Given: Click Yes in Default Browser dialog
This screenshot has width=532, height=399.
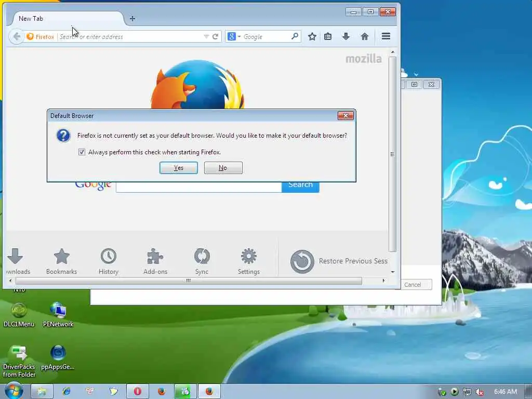Looking at the screenshot, I should [179, 168].
